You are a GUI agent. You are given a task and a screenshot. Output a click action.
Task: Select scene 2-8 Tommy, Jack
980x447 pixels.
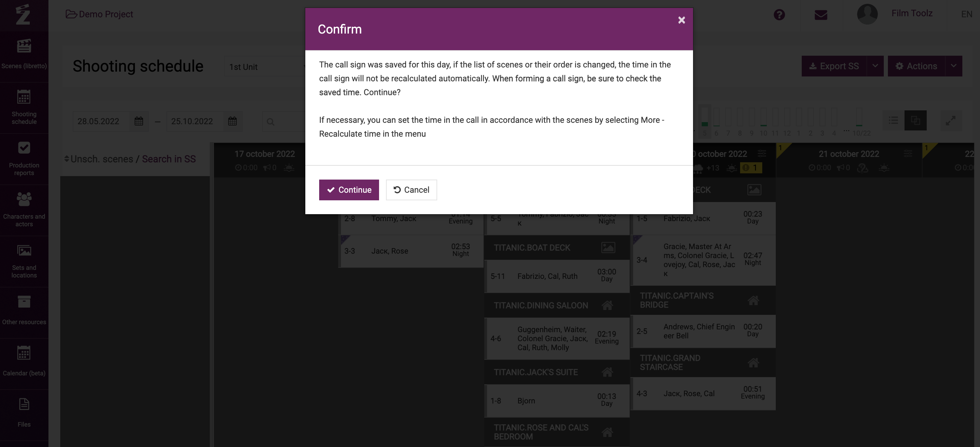coord(412,224)
